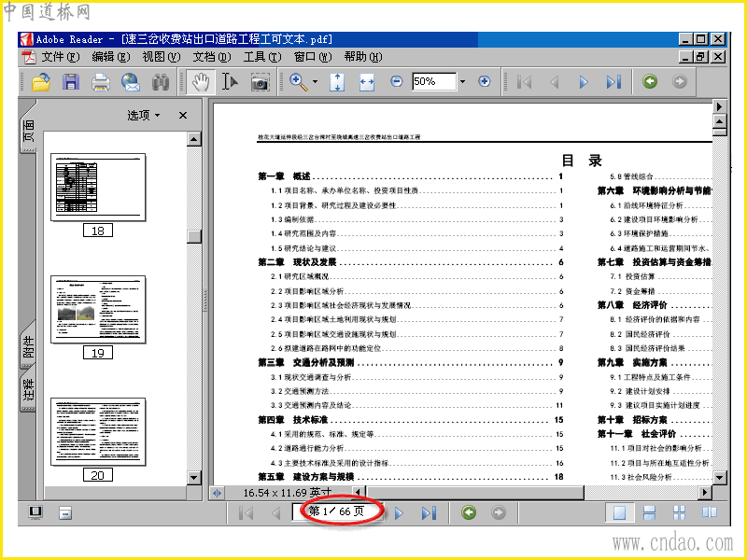Select the page 19 thumbnail

click(98, 310)
